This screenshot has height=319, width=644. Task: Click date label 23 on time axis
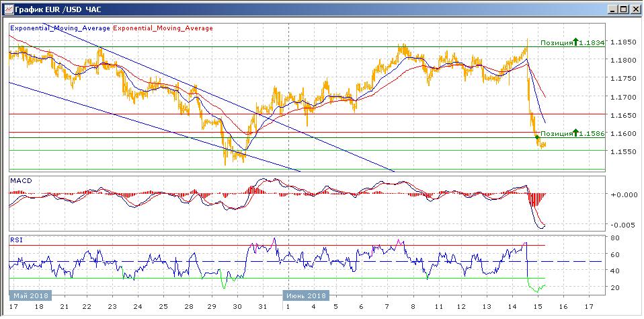(112, 307)
